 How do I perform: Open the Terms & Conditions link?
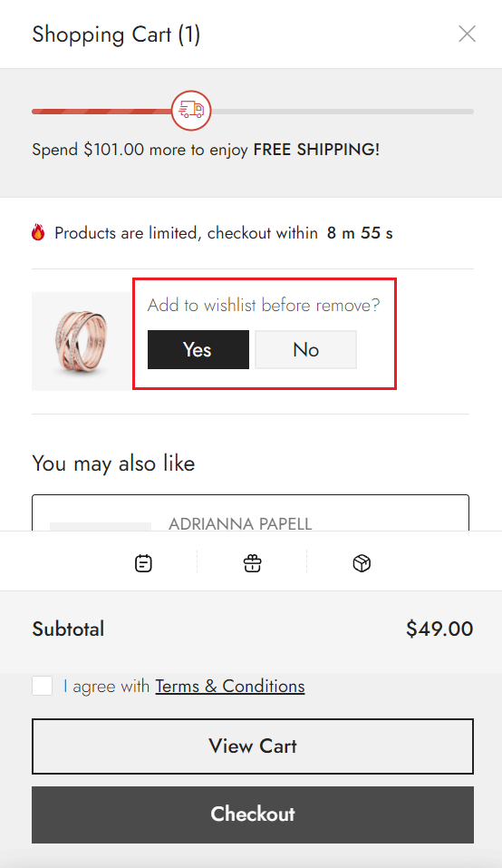tap(230, 687)
